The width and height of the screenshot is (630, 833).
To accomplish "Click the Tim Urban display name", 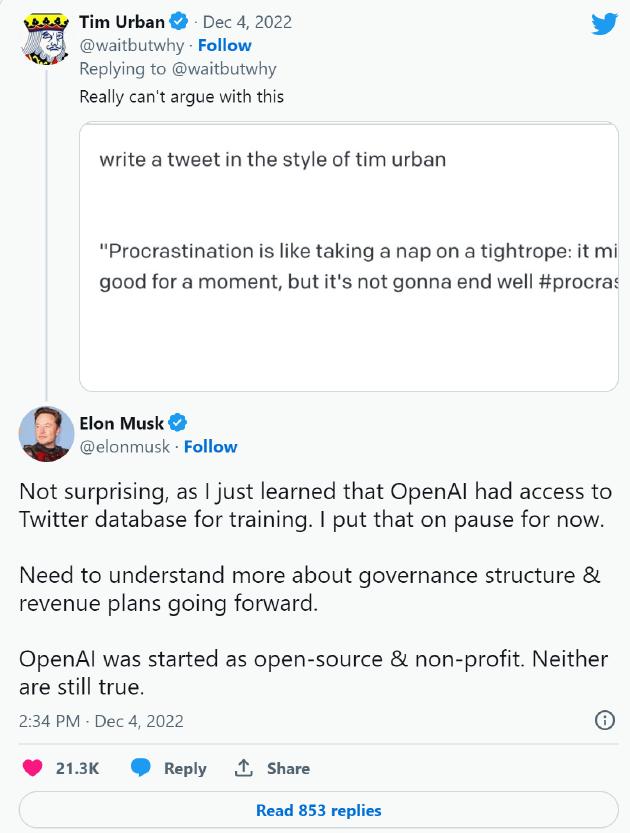I will point(122,22).
